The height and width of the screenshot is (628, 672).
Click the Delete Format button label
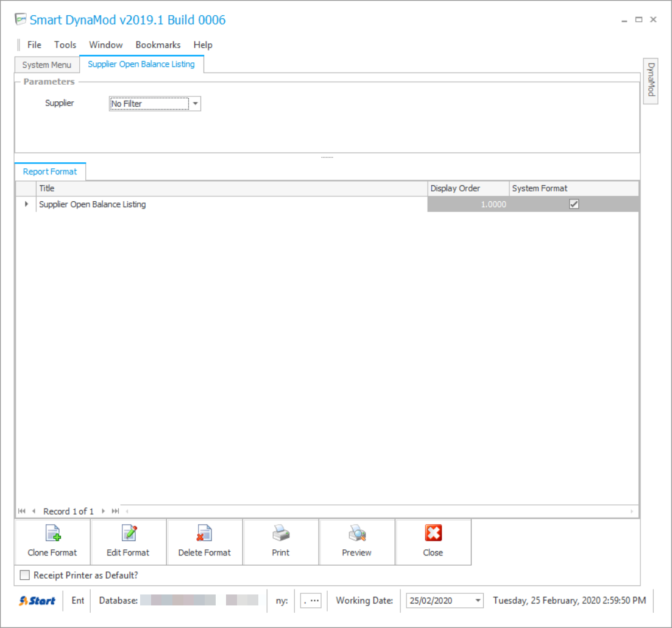(x=205, y=552)
